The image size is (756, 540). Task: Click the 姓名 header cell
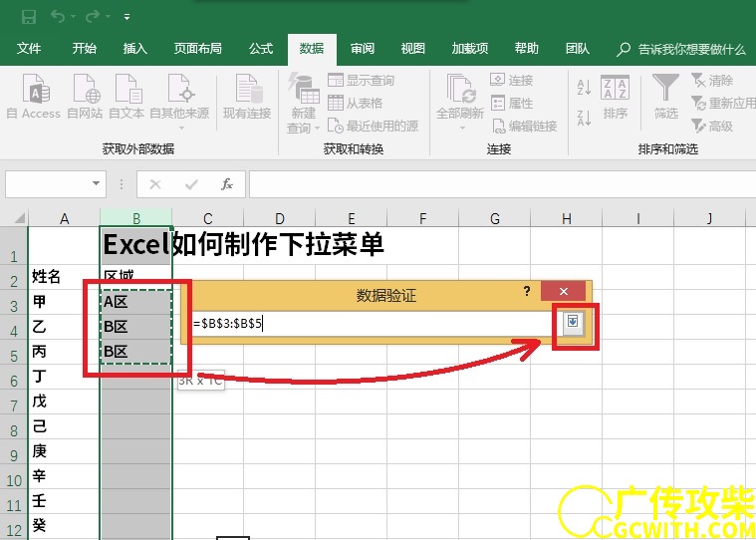[64, 277]
